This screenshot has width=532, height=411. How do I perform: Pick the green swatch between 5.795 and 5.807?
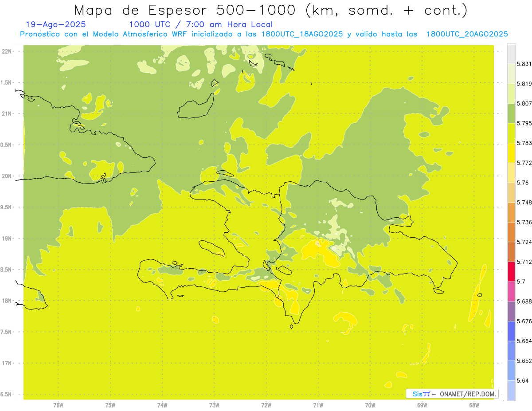pyautogui.click(x=511, y=113)
